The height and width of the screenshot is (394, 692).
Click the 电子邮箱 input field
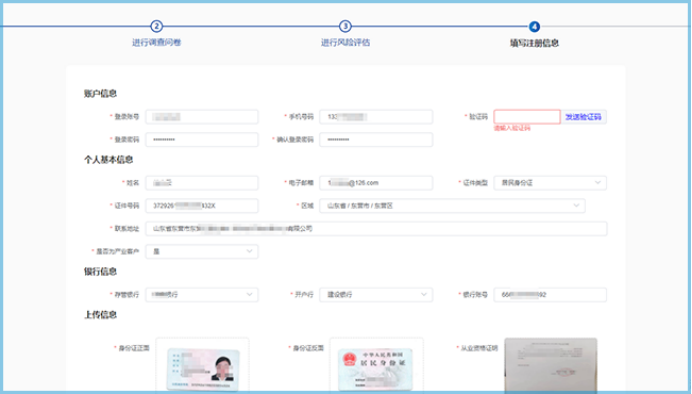click(376, 183)
